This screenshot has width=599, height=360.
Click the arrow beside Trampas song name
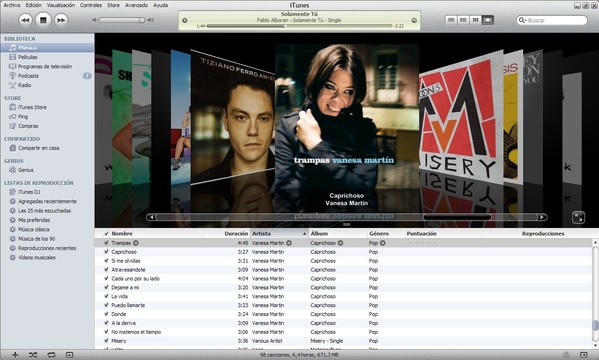(x=136, y=243)
